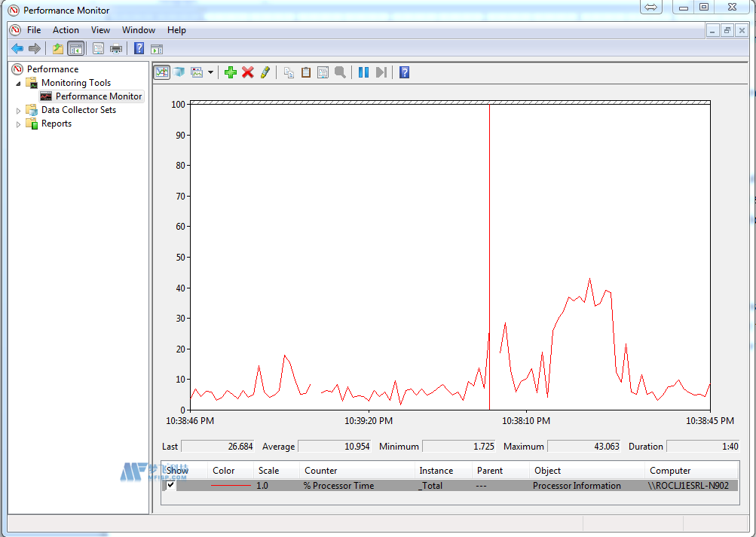
Task: Open the Action menu
Action: pos(66,30)
